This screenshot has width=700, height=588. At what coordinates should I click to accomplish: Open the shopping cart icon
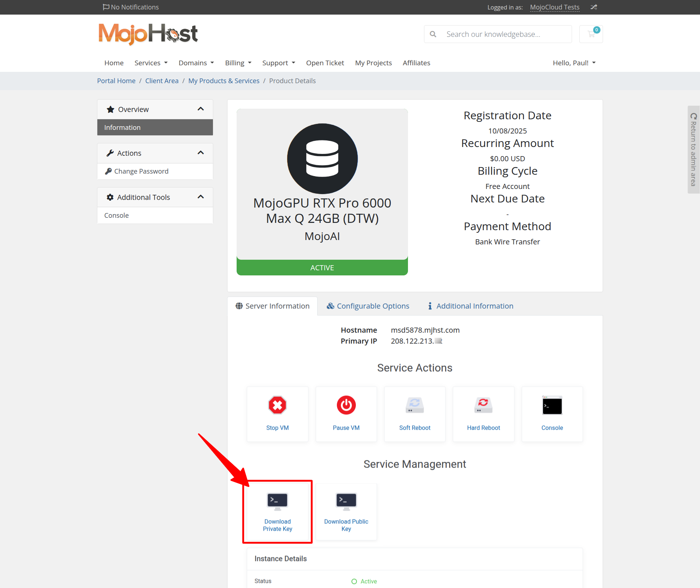click(x=591, y=34)
